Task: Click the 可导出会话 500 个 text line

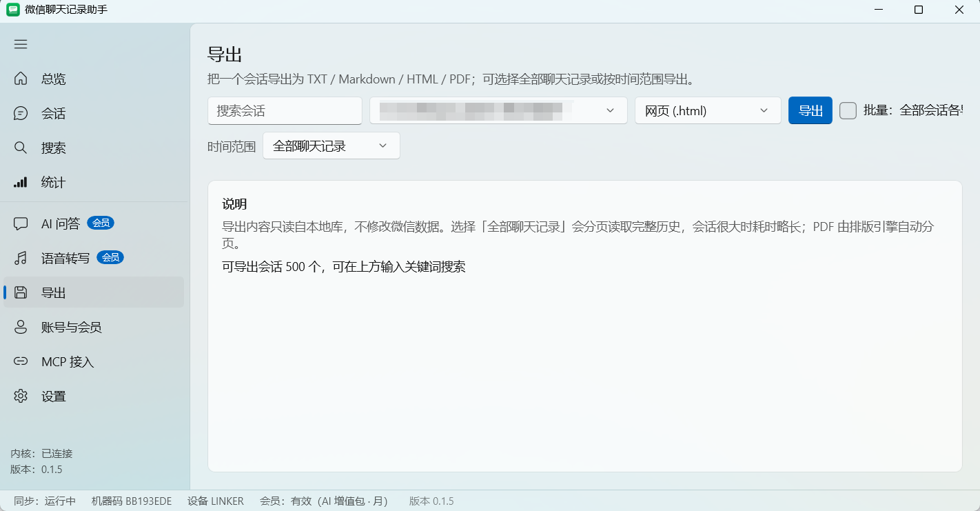Action: 344,267
